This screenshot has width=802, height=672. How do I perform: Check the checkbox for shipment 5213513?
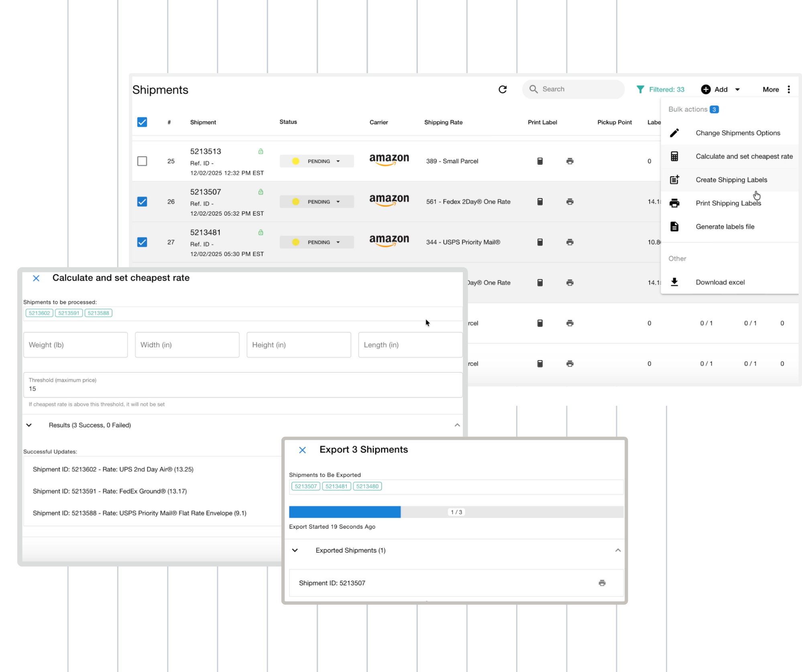(142, 161)
